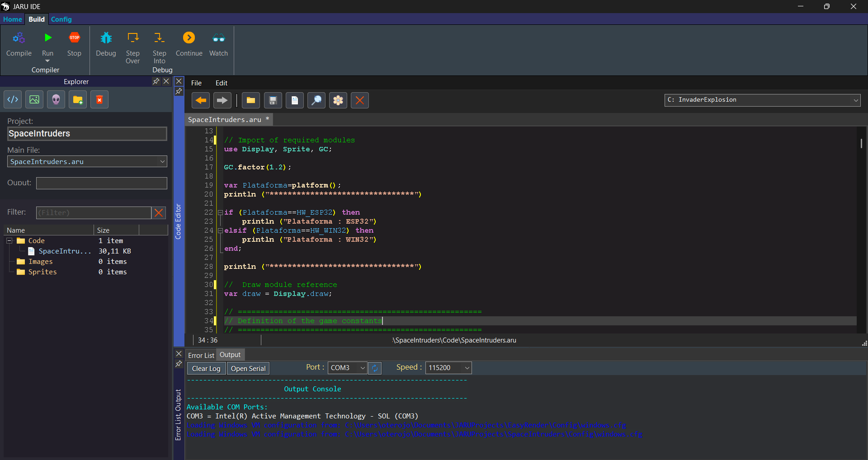Click the Step Over debug icon
The width and height of the screenshot is (868, 460).
pos(132,38)
